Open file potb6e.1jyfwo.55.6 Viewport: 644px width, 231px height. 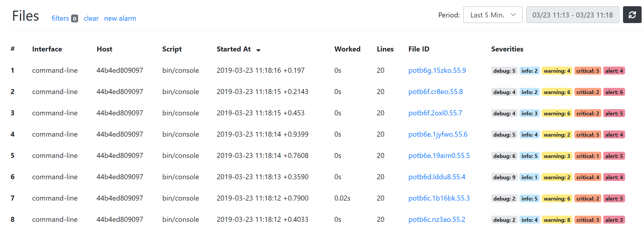[438, 134]
